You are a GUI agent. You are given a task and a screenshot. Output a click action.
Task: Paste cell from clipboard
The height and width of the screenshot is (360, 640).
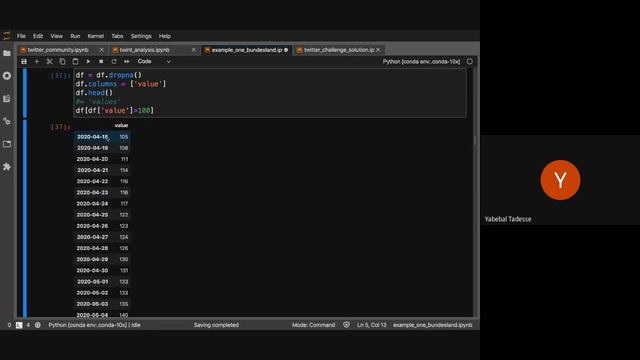tap(76, 62)
